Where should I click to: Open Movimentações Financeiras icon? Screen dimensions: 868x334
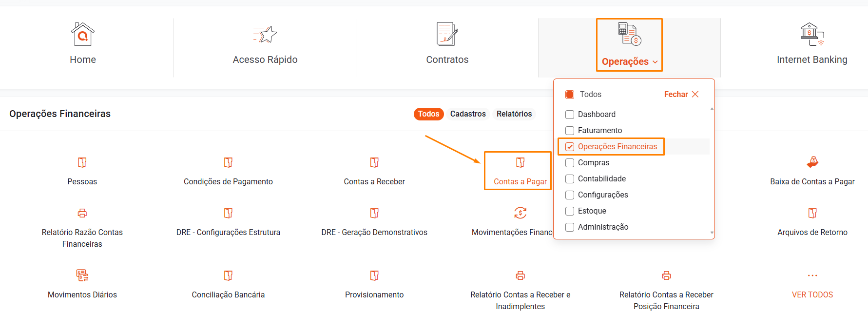pyautogui.click(x=520, y=213)
